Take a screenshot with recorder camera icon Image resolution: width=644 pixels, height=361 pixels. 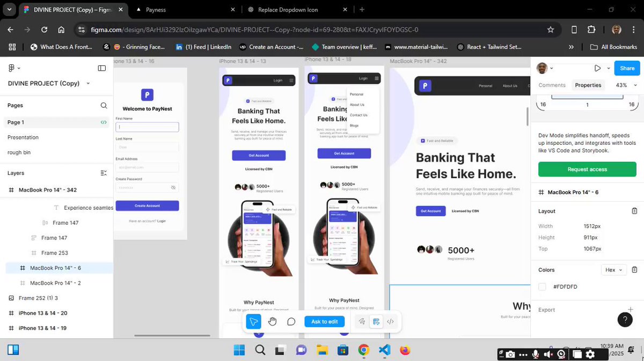510,355
